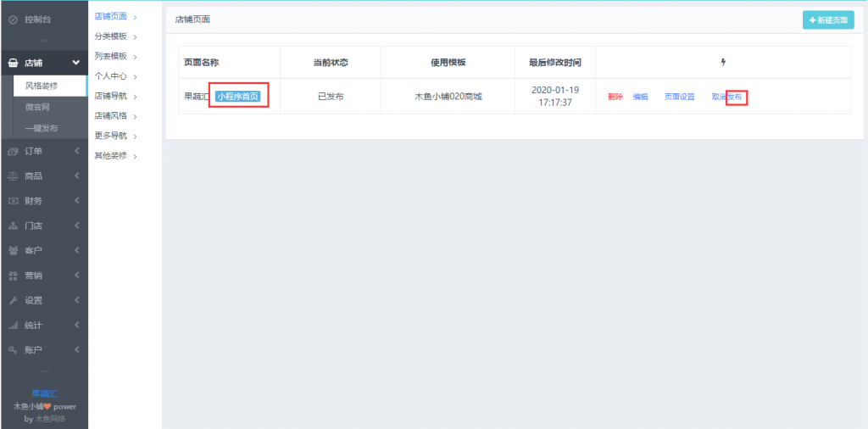
Task: Click the 小程序首页 blue tag
Action: 238,97
